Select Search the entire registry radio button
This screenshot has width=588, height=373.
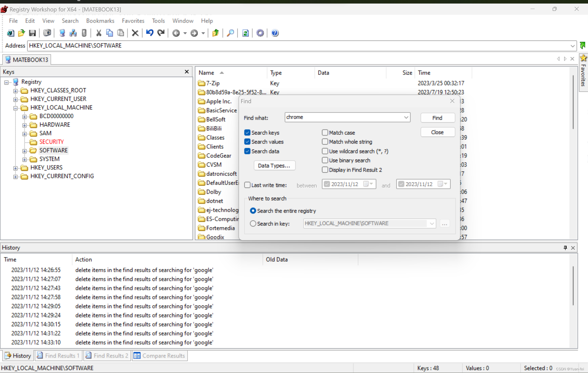253,210
